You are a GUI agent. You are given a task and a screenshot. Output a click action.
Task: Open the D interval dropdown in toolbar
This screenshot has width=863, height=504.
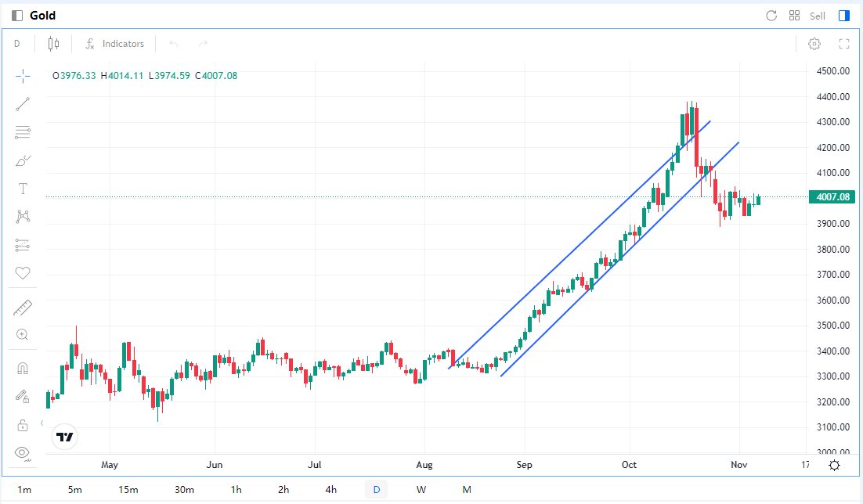[x=17, y=44]
